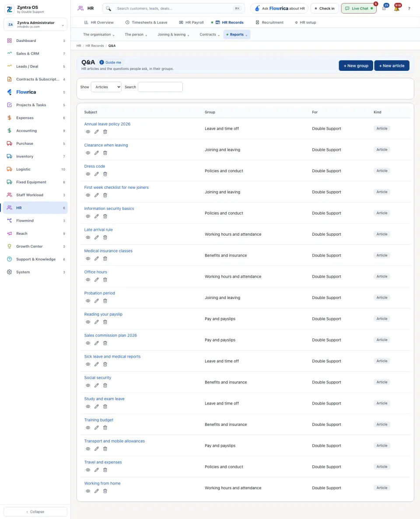Click the edit pencil for Dress code
Image resolution: width=420 pixels, height=519 pixels.
[96, 174]
